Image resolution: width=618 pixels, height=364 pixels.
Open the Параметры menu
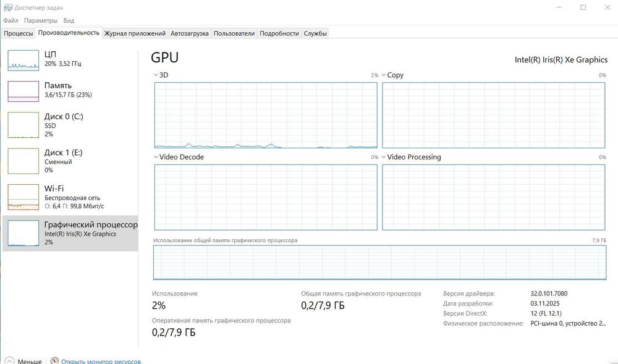point(41,20)
